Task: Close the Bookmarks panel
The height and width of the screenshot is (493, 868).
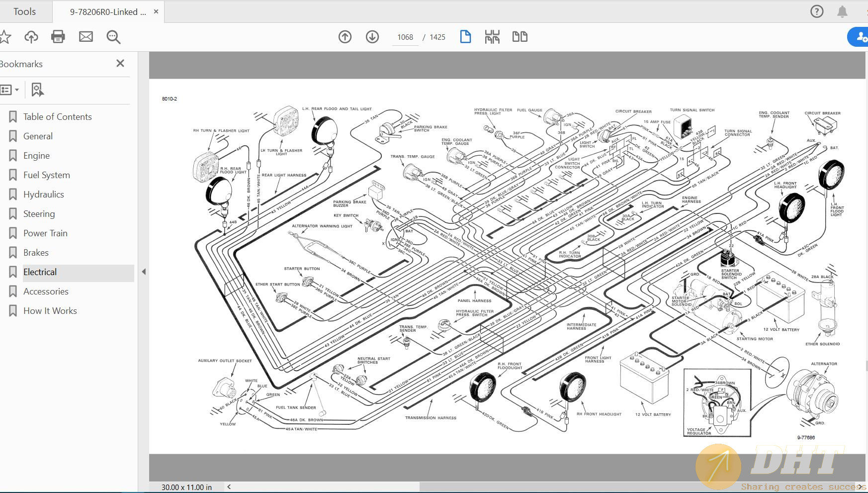Action: pos(120,64)
